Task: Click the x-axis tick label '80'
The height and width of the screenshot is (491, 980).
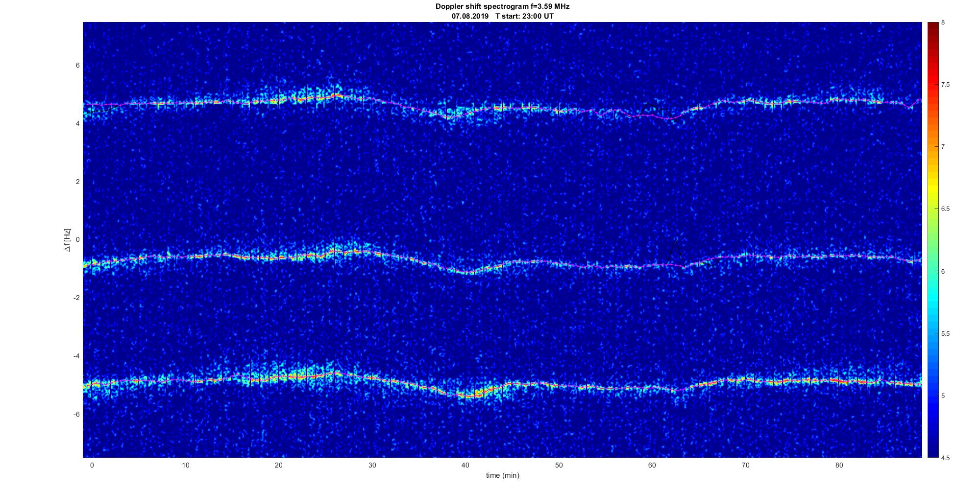Action: coord(839,465)
